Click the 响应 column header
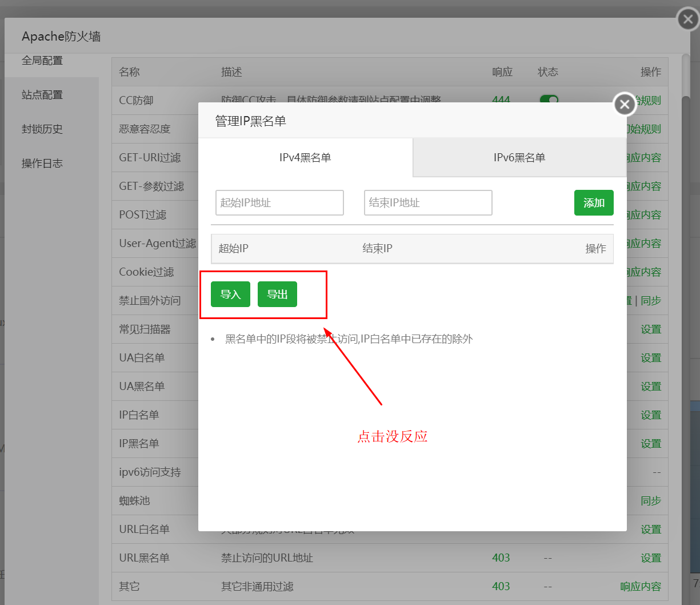This screenshot has height=605, width=700. click(502, 72)
